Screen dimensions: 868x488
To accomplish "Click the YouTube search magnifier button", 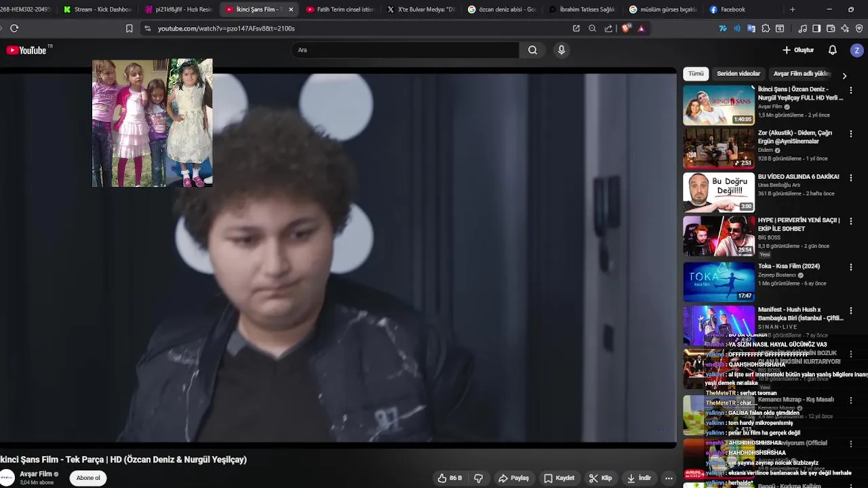I will [532, 50].
